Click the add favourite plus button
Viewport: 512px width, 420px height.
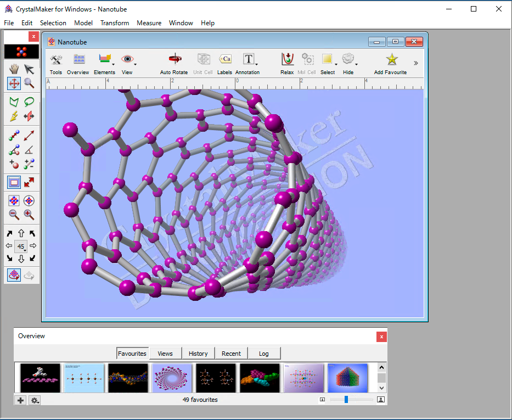(20, 400)
